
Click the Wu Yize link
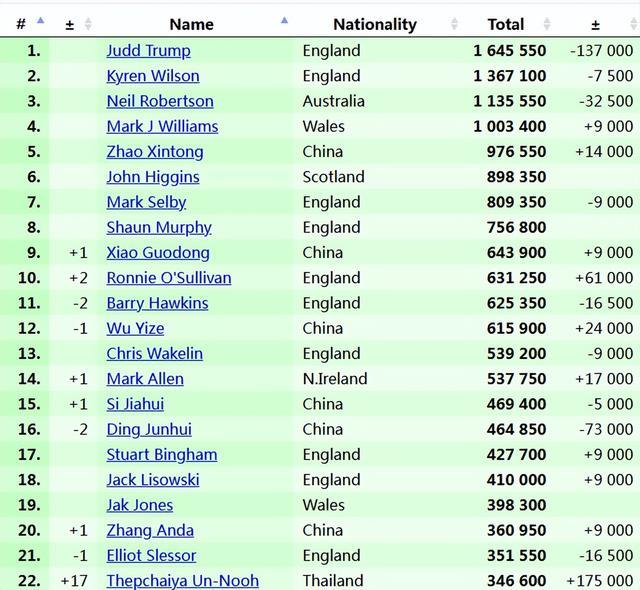point(135,328)
